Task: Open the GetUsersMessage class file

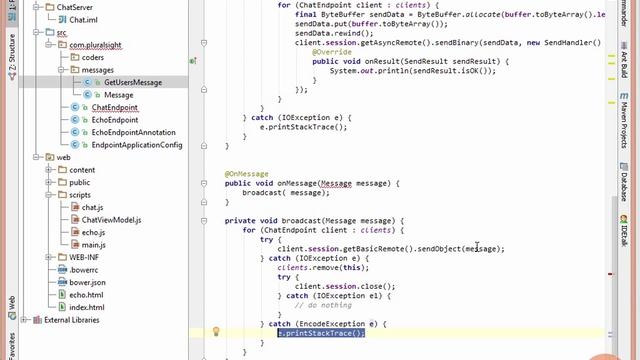Action: coord(133,82)
